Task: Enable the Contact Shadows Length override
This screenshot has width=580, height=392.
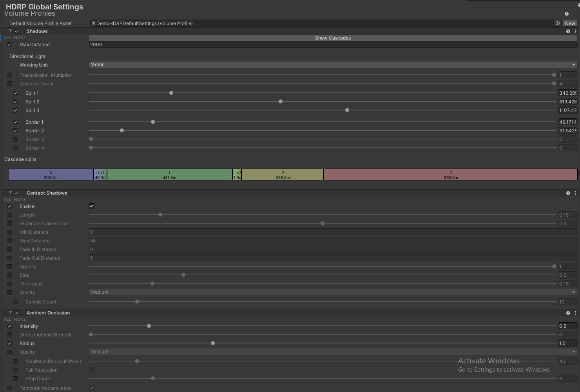Action: (9, 215)
